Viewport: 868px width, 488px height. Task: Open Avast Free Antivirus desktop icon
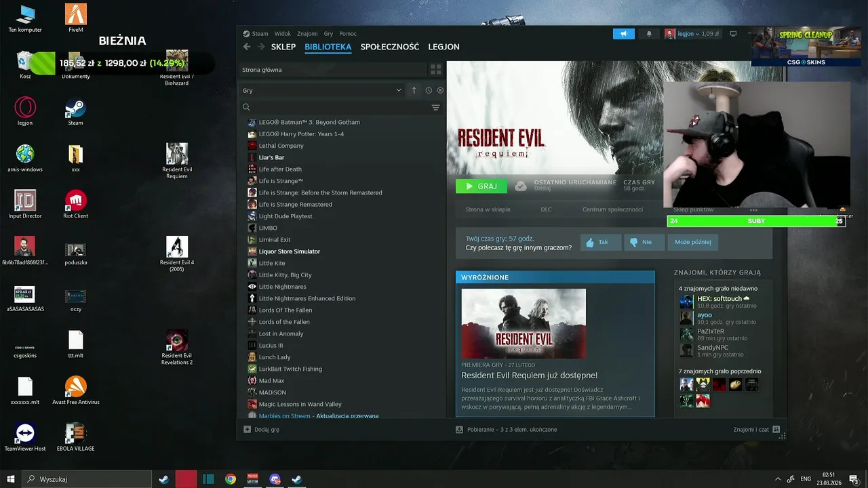click(76, 390)
